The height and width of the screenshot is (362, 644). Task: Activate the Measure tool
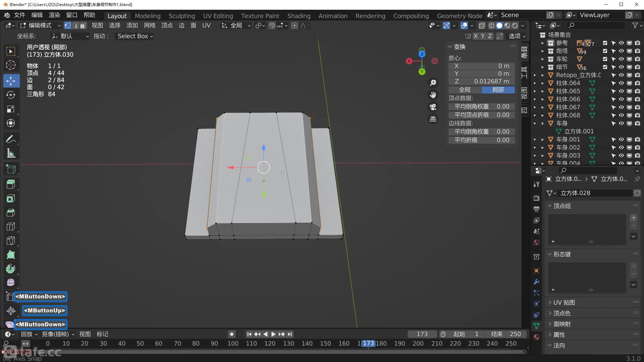point(11,154)
